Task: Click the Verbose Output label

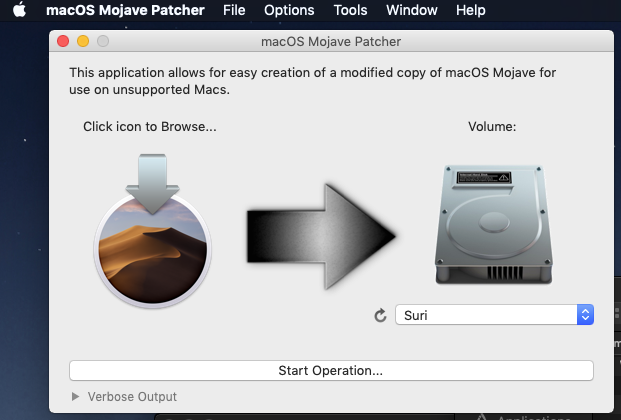Action: point(132,397)
